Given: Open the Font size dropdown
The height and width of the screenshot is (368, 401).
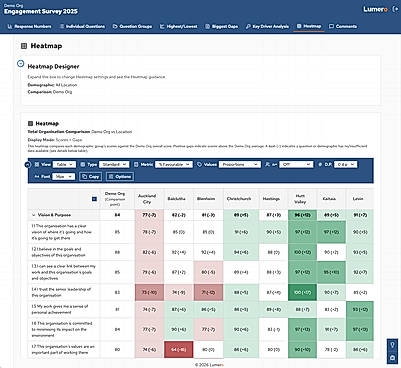Looking at the screenshot, I should coord(63,177).
